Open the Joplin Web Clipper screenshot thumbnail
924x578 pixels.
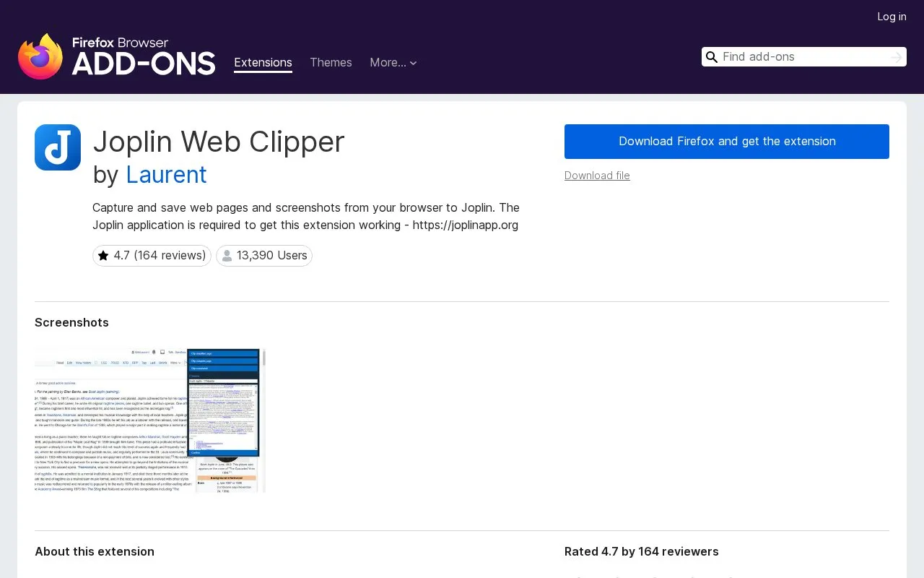click(x=150, y=420)
